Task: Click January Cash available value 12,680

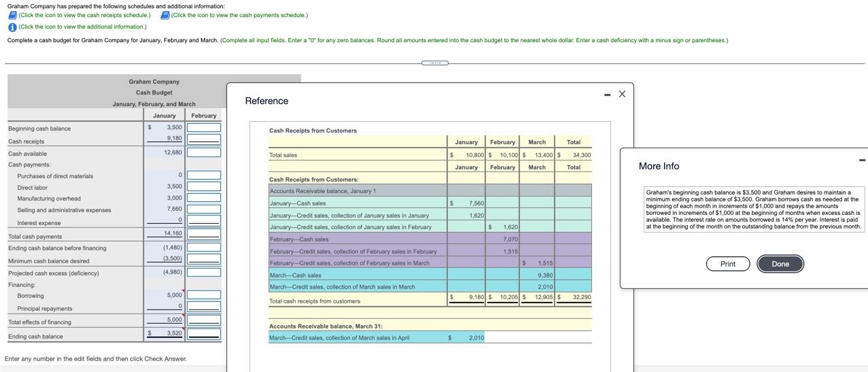Action: click(x=173, y=152)
